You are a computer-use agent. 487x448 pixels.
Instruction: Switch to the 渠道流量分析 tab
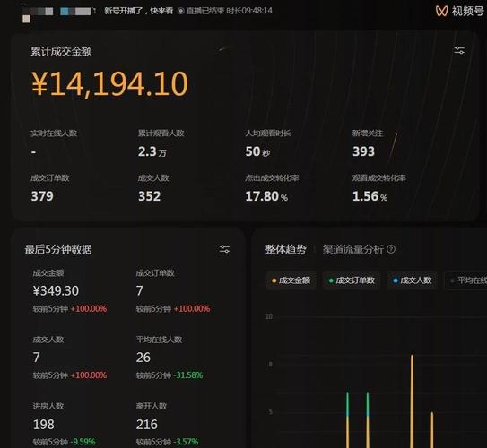[x=352, y=249]
